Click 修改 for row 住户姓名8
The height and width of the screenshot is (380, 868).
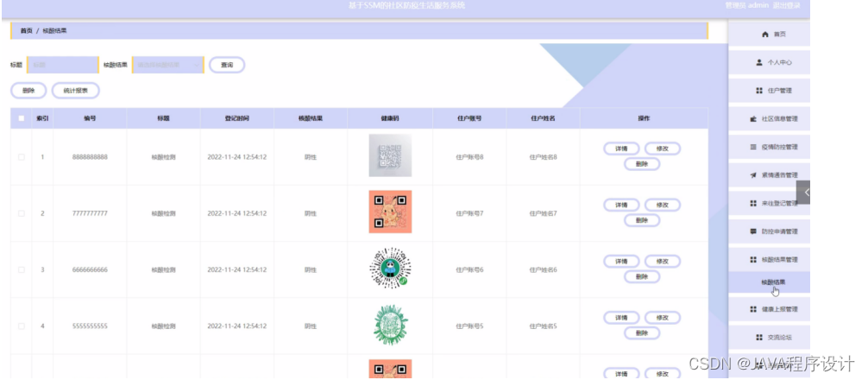tap(662, 149)
